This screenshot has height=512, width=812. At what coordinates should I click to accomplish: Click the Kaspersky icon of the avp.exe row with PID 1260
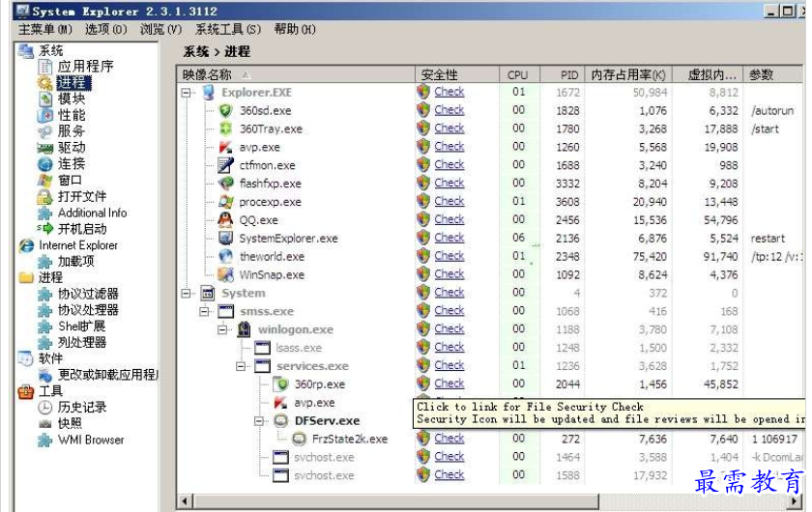[225, 147]
